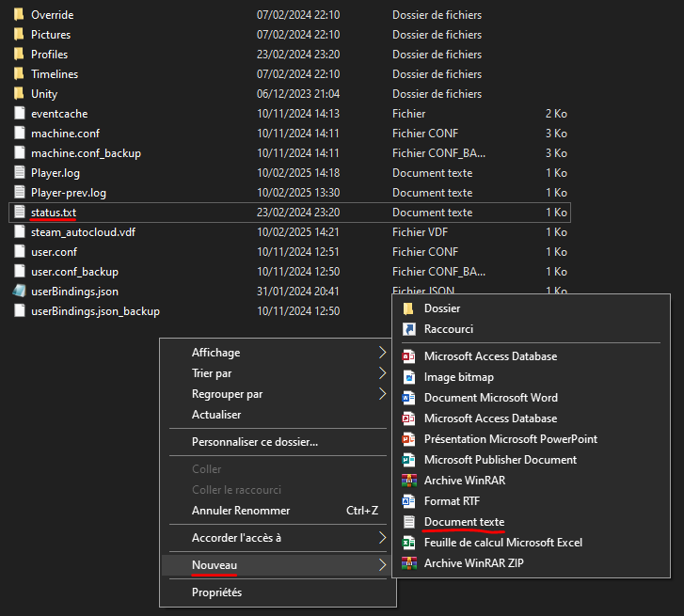Click the Excel spreadsheet icon in submenu
684x616 pixels.
[x=408, y=543]
